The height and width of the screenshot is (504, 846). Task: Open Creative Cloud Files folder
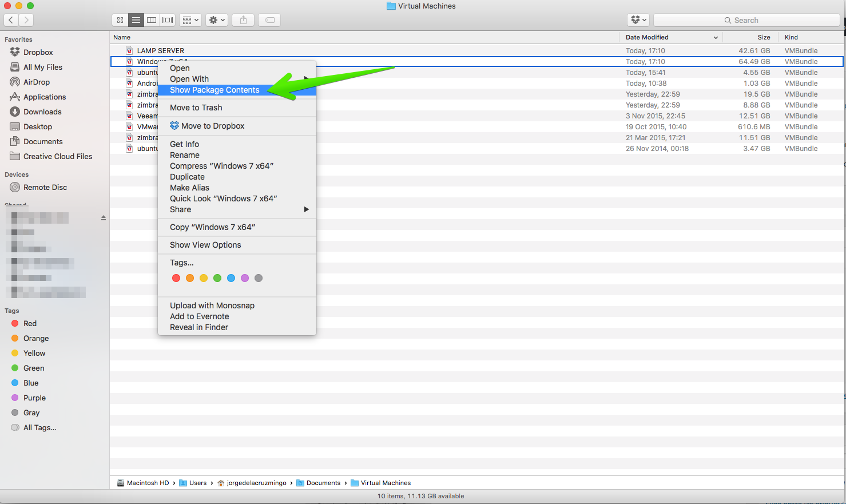tap(57, 156)
